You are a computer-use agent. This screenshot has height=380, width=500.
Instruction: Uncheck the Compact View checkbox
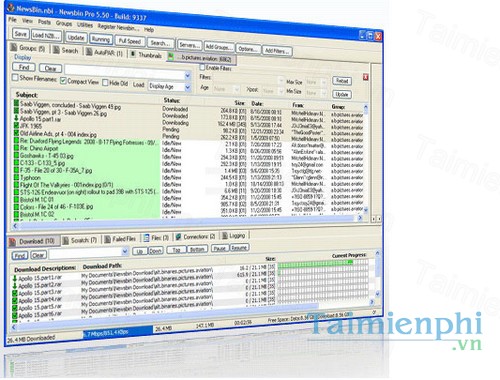[x=63, y=80]
